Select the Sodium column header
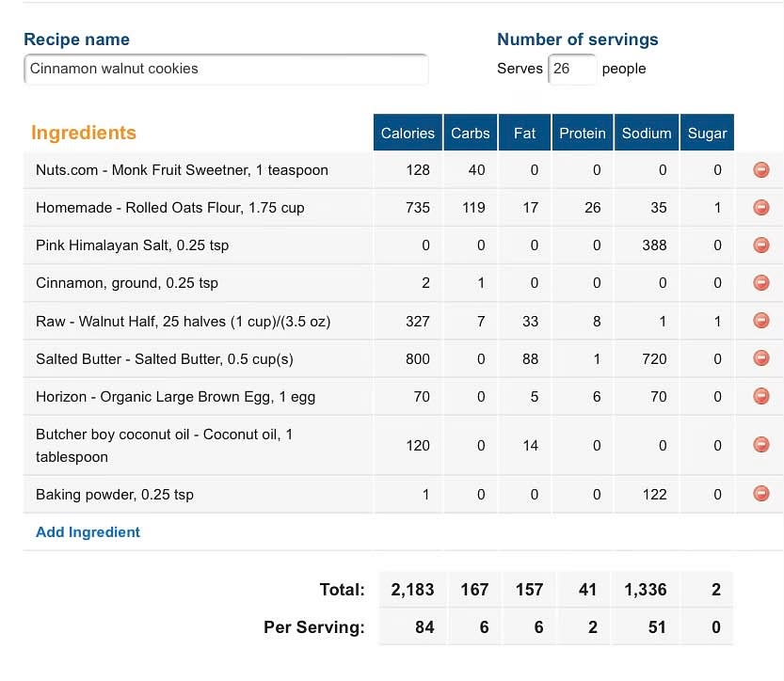784x681 pixels. point(647,133)
